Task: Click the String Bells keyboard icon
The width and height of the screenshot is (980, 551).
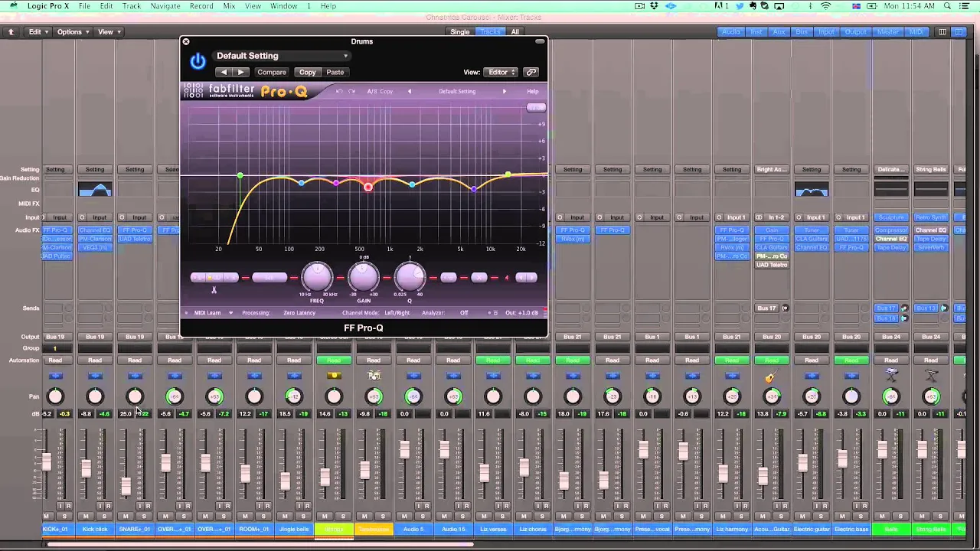Action: tap(931, 375)
